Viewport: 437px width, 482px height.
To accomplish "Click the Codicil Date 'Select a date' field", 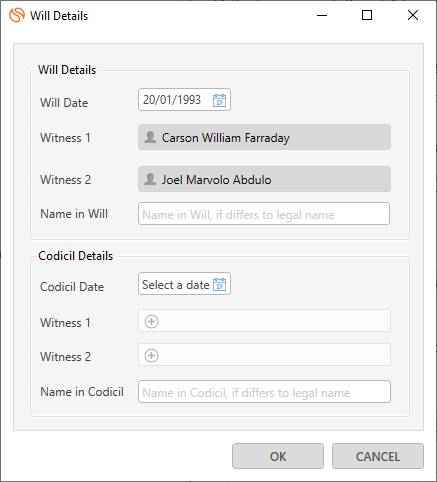I will coord(184,284).
